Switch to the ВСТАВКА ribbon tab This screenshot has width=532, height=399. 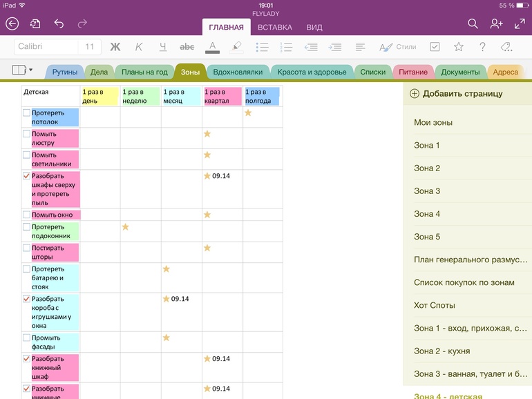[x=274, y=28]
